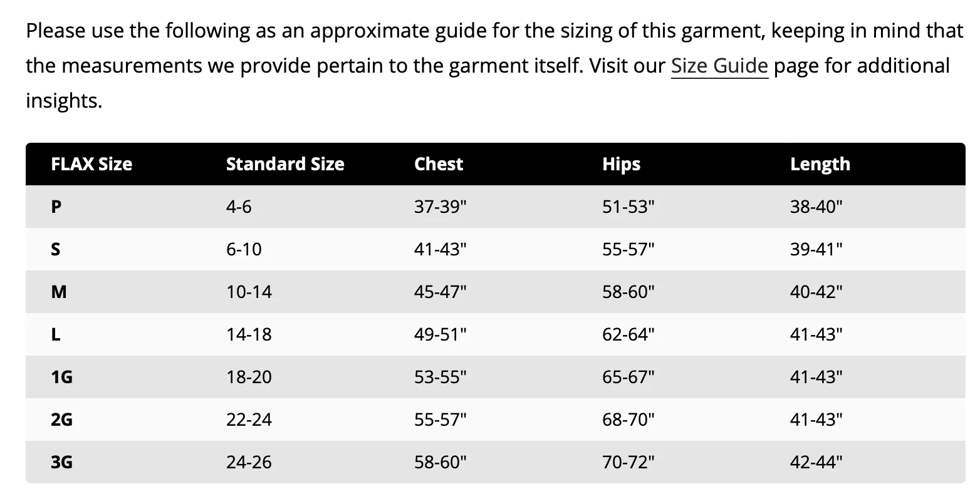Click the Hips column header

622,164
